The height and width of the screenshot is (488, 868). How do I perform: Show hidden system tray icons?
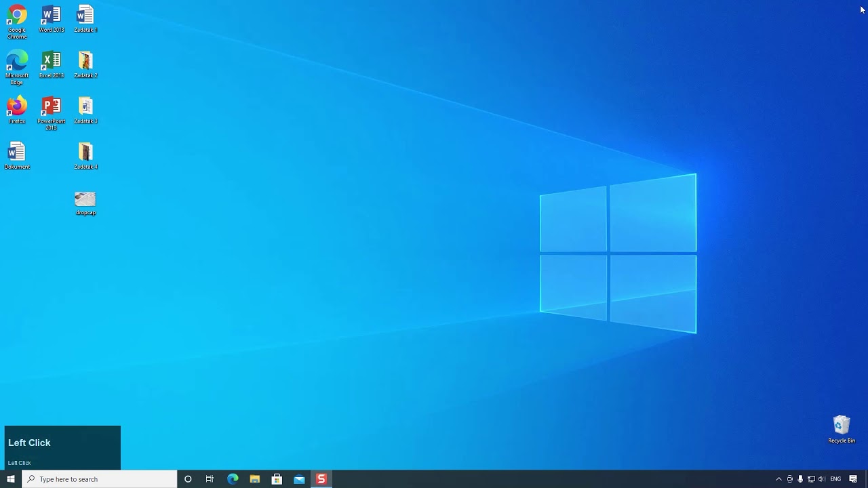pyautogui.click(x=778, y=479)
